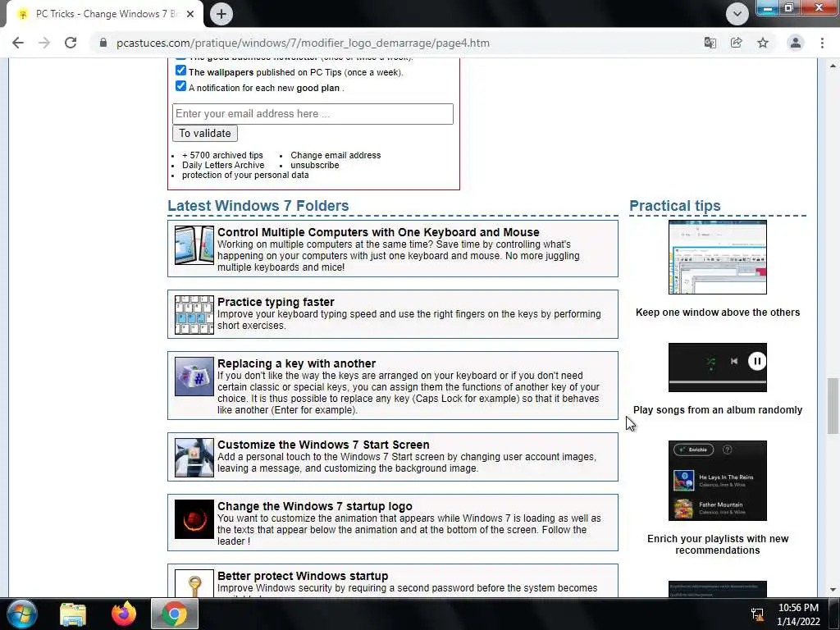Viewport: 840px width, 630px height.
Task: Open Windows Explorer from the taskbar
Action: [x=73, y=614]
